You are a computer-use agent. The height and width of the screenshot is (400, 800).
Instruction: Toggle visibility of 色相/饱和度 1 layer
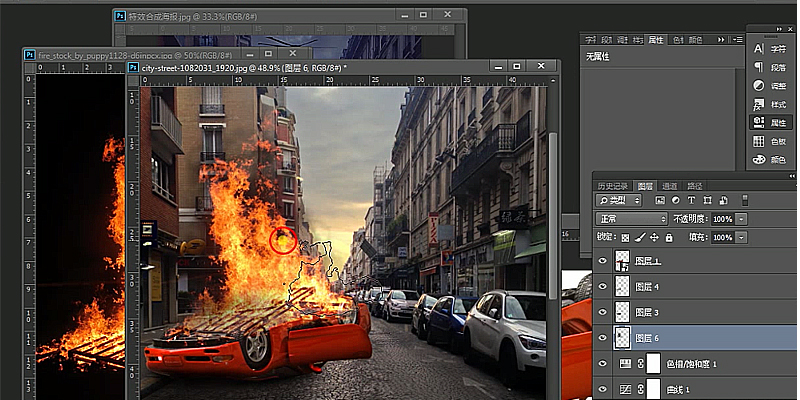[x=603, y=363]
